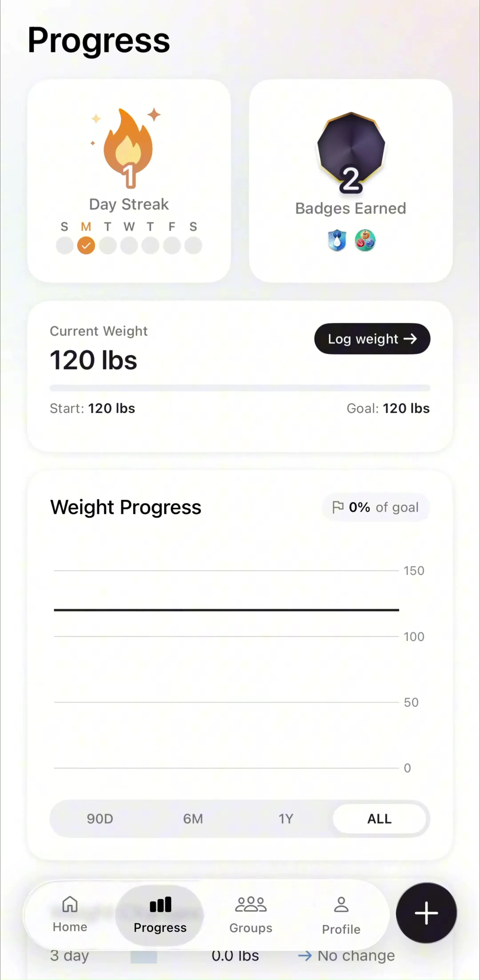Click the weight goal progress bar
The image size is (480, 980).
240,388
